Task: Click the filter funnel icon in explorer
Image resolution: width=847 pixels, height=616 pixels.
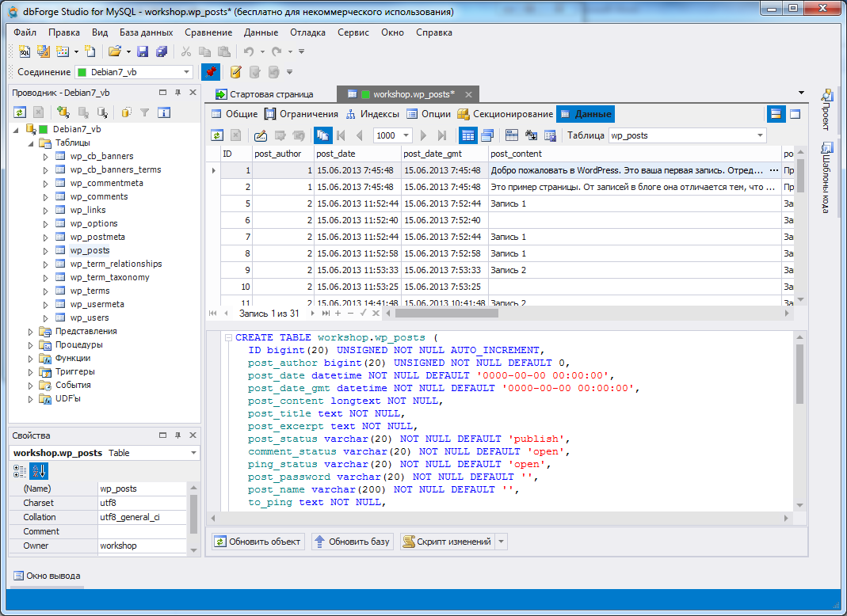Action: click(x=144, y=112)
